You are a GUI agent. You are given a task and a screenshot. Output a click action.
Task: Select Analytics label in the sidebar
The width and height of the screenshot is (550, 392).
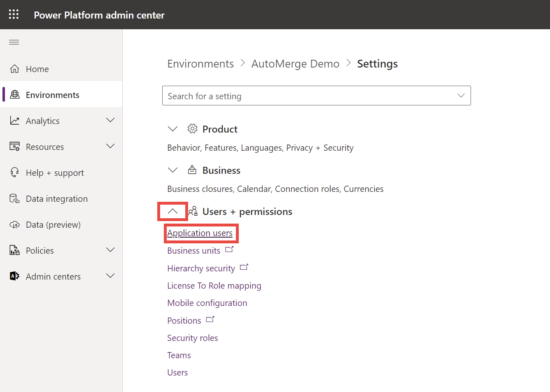click(x=42, y=121)
